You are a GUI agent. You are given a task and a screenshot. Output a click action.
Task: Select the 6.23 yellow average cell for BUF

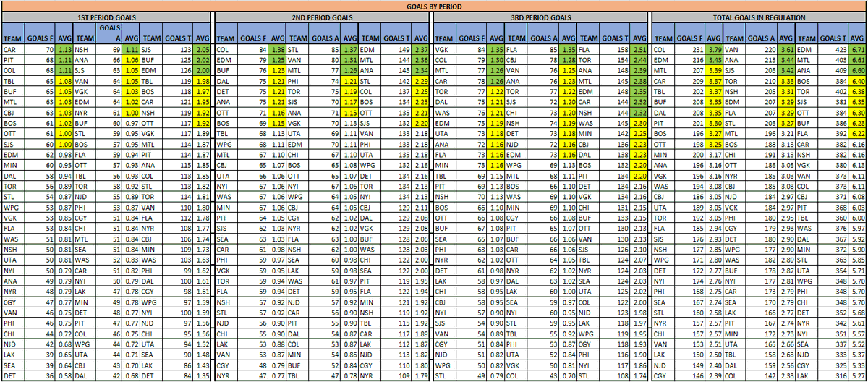tap(858, 124)
